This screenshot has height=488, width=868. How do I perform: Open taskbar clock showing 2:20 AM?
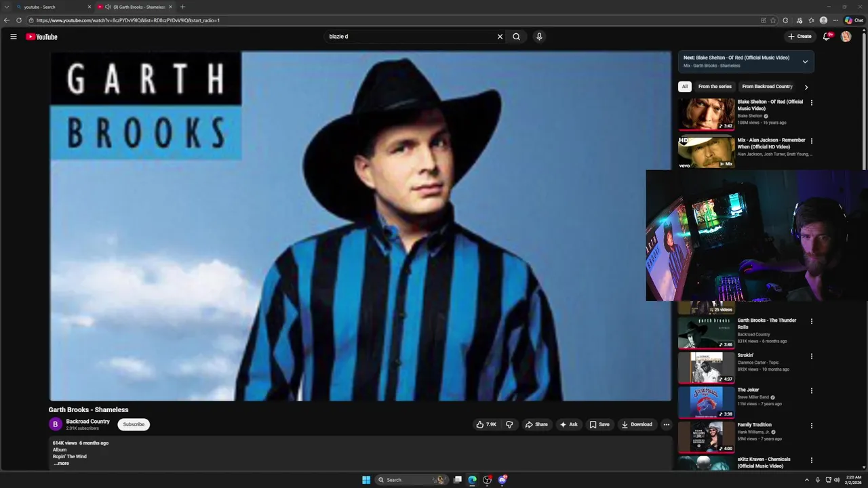coord(854,480)
